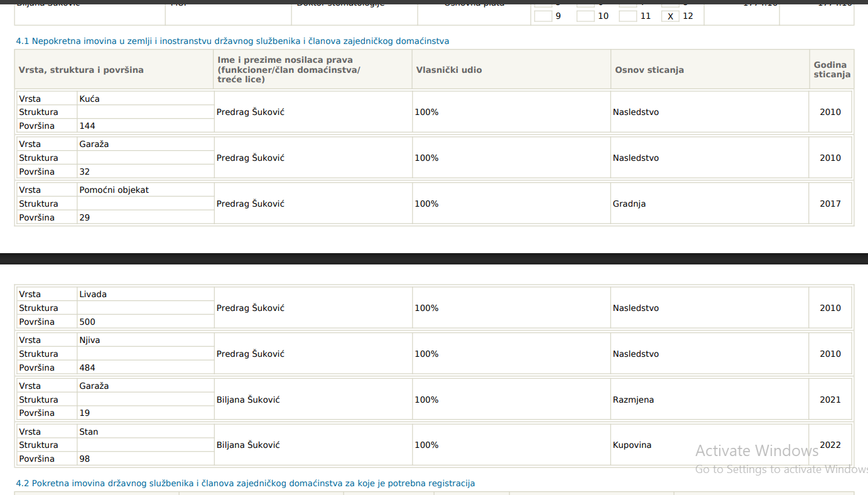Click the year 2017 cell
This screenshot has width=868, height=495.
(x=830, y=204)
